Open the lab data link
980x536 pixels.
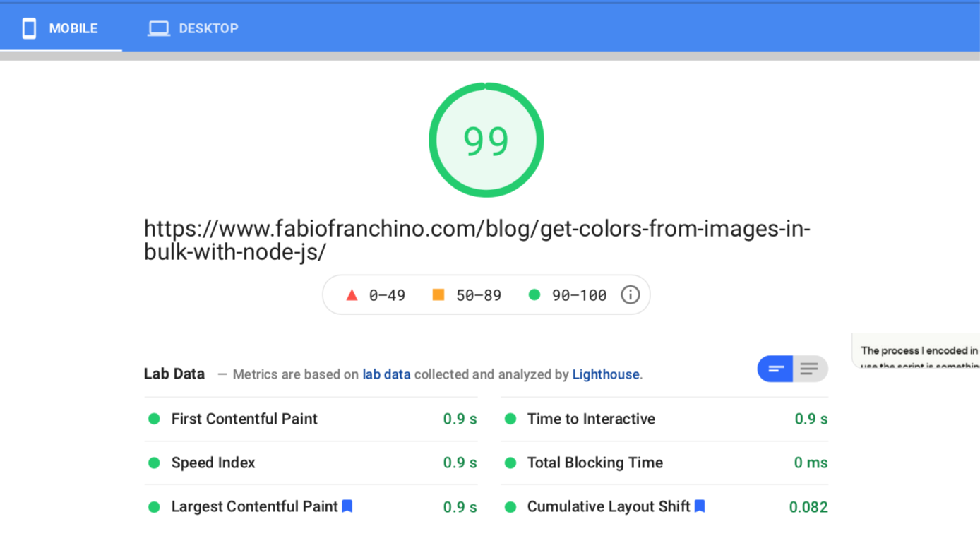pos(386,374)
